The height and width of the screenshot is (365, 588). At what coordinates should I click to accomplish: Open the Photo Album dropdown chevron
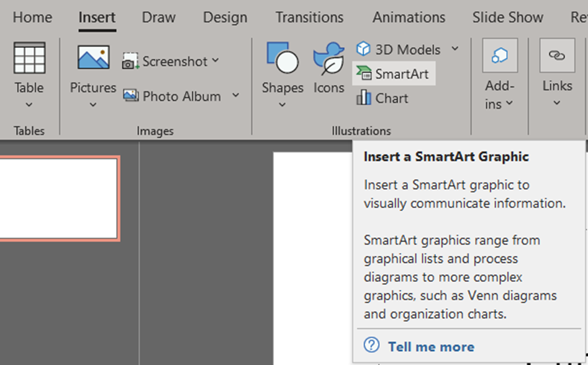point(235,95)
